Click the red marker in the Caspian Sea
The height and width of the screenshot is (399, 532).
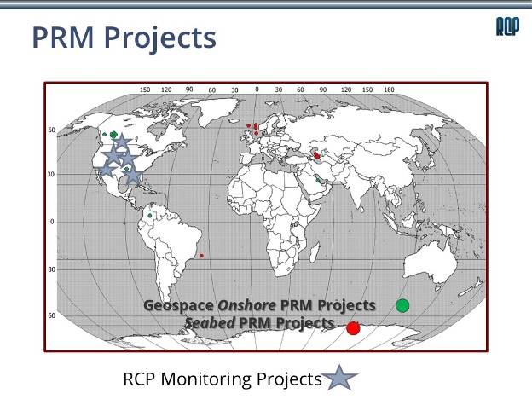[x=316, y=155]
